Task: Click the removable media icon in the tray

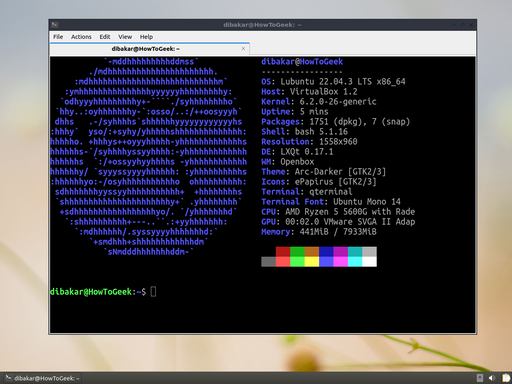Action: tap(480, 378)
